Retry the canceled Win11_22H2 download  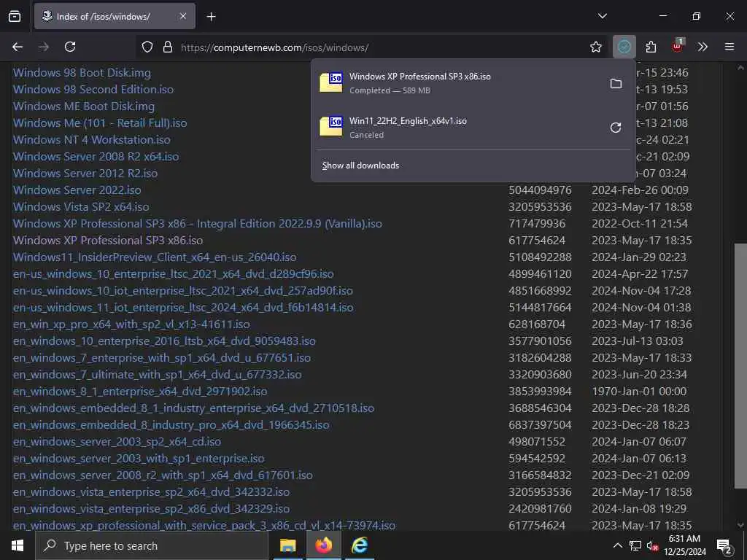click(x=616, y=128)
